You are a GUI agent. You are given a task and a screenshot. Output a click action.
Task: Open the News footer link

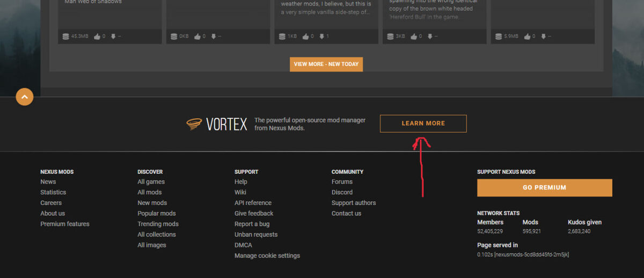point(48,182)
